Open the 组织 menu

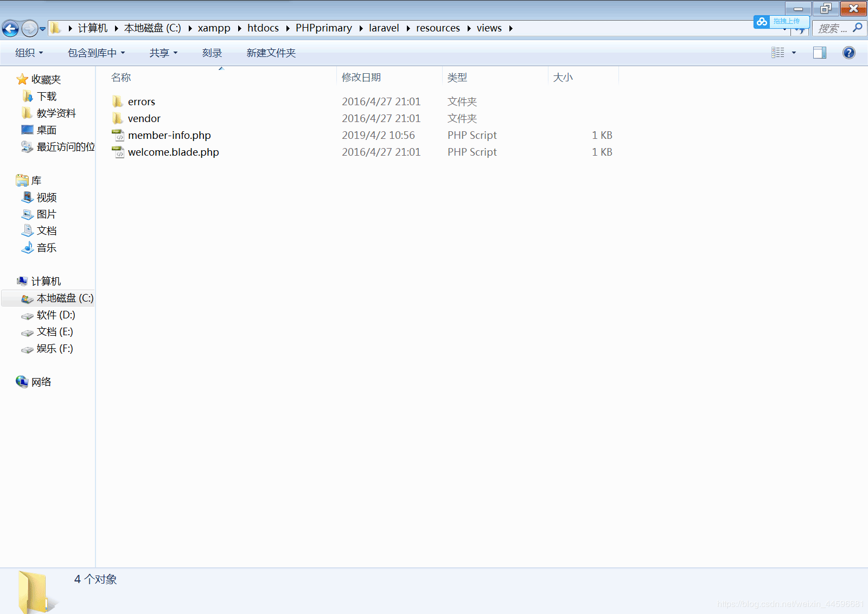coord(29,53)
